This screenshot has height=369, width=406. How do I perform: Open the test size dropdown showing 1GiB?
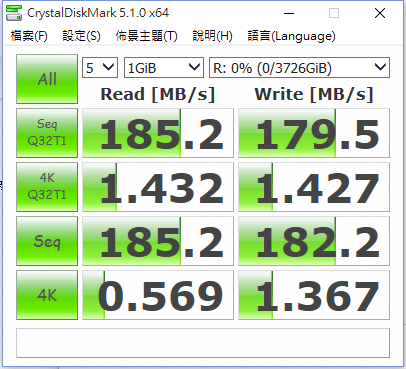164,68
